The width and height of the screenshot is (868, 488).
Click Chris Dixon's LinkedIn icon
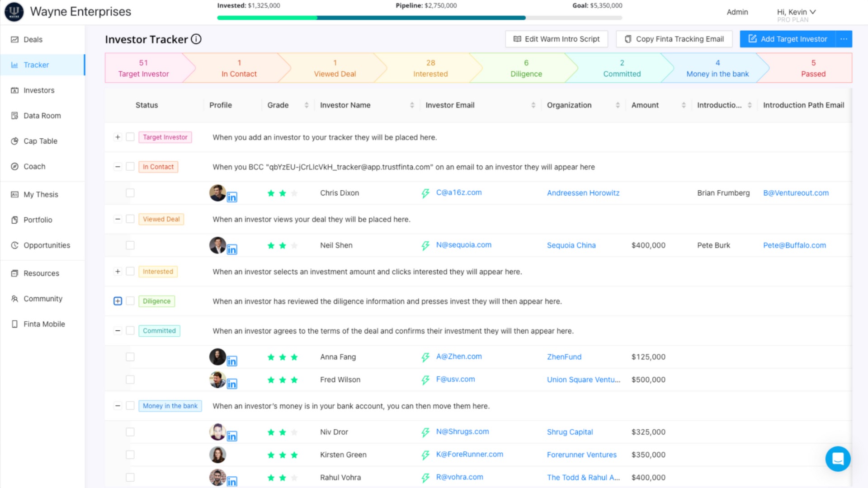232,197
